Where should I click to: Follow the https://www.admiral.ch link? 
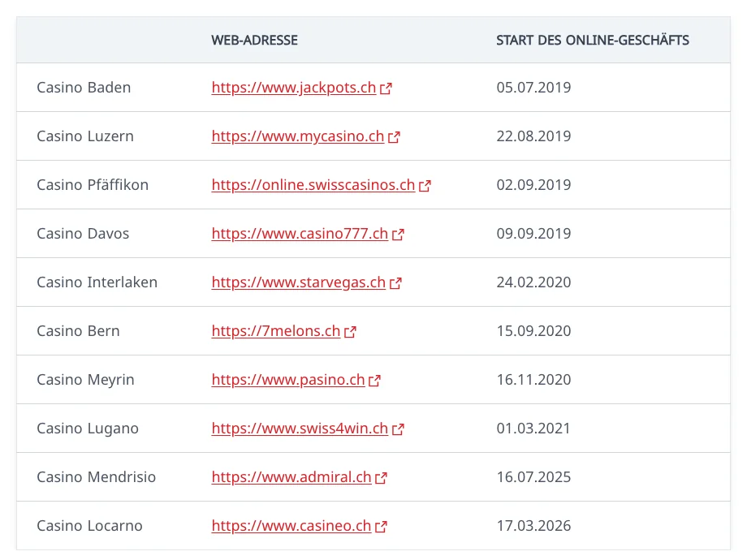pos(291,476)
